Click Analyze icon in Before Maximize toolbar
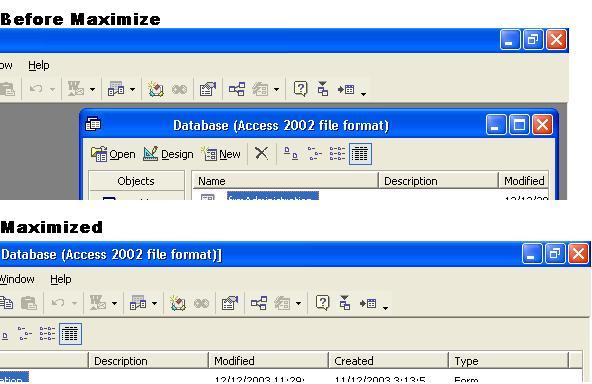592x384 pixels. coord(116,89)
